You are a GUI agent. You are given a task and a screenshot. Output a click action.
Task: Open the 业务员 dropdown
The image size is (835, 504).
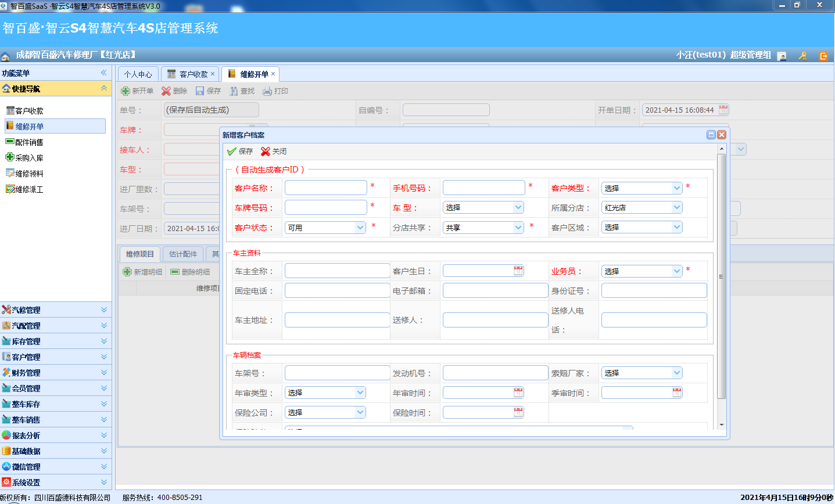coord(677,271)
